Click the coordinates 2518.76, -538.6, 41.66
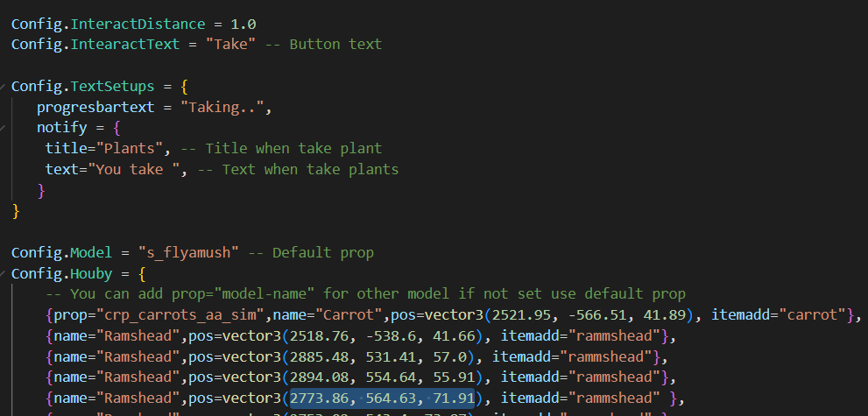The image size is (868, 416). point(383,335)
